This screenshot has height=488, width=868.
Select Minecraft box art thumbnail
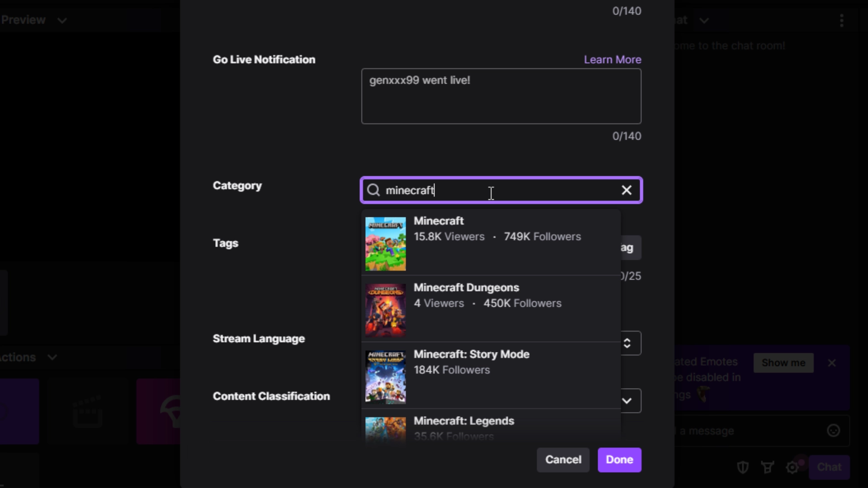pos(386,244)
